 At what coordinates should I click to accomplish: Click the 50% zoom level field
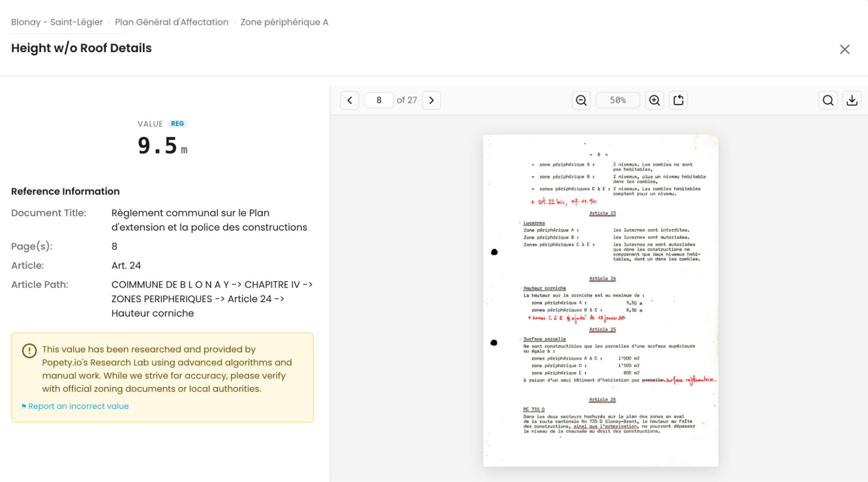(617, 100)
